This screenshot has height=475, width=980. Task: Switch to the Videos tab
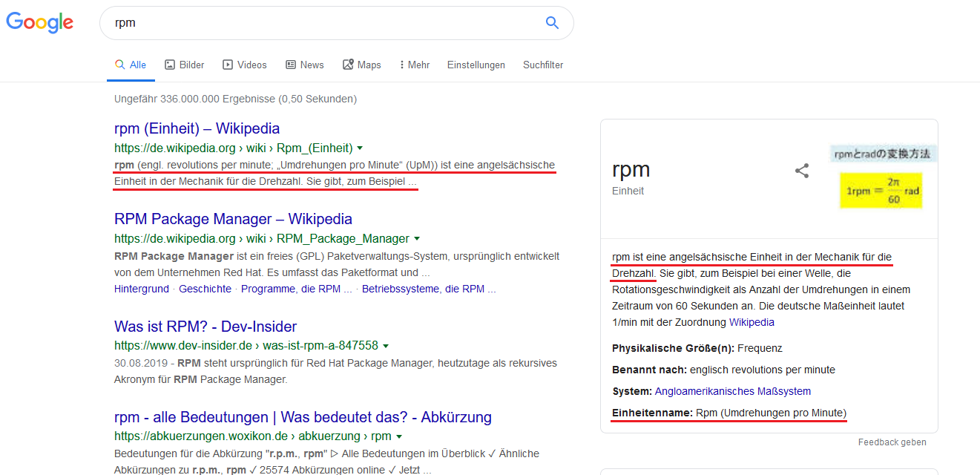point(245,65)
